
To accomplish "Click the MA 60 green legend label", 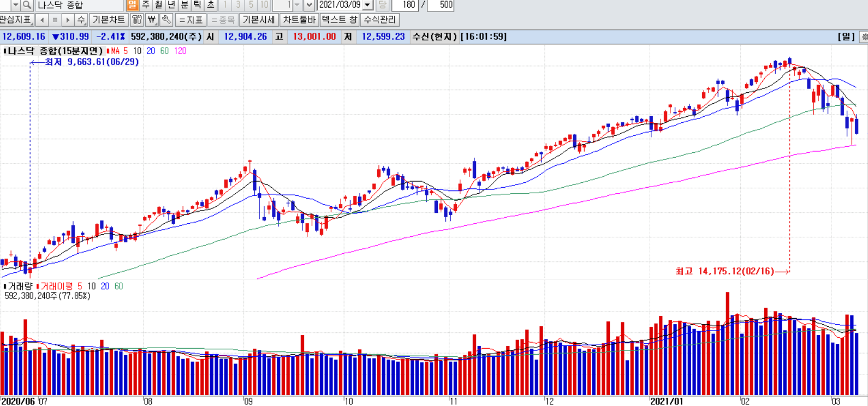I will pyautogui.click(x=164, y=51).
